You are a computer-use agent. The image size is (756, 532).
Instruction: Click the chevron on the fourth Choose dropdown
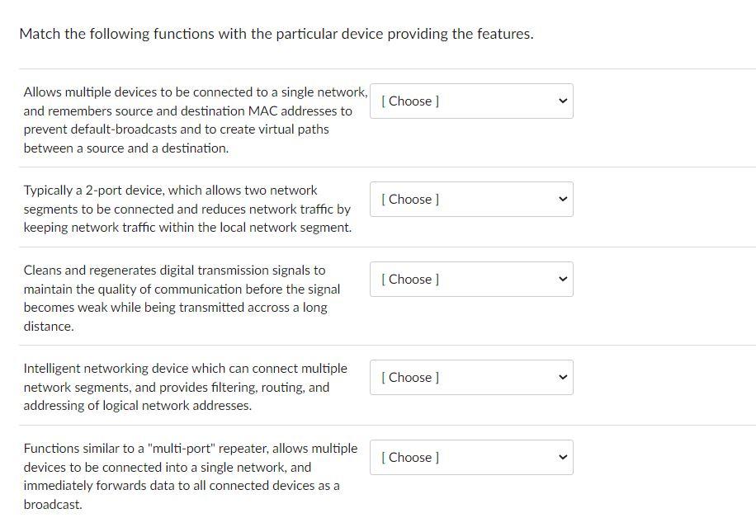(562, 377)
